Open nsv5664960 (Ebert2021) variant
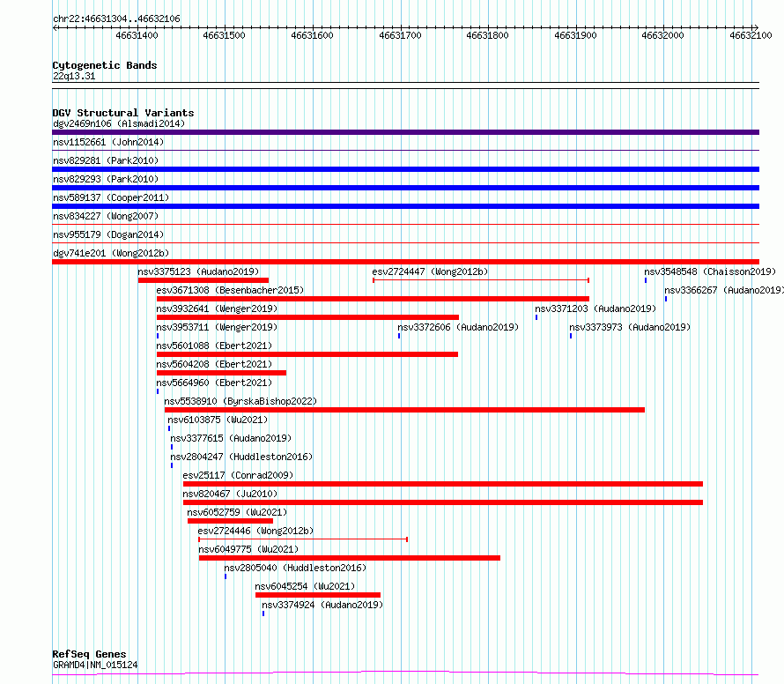Image resolution: width=784 pixels, height=684 pixels. (x=214, y=383)
